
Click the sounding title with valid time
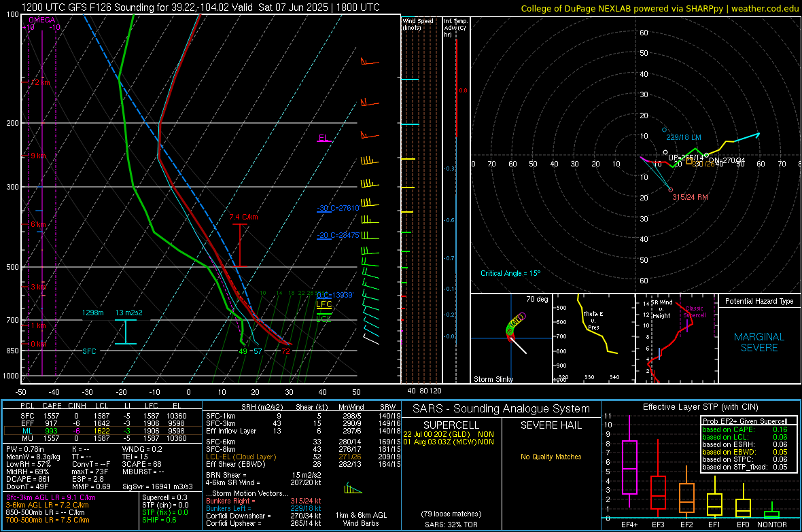(201, 7)
